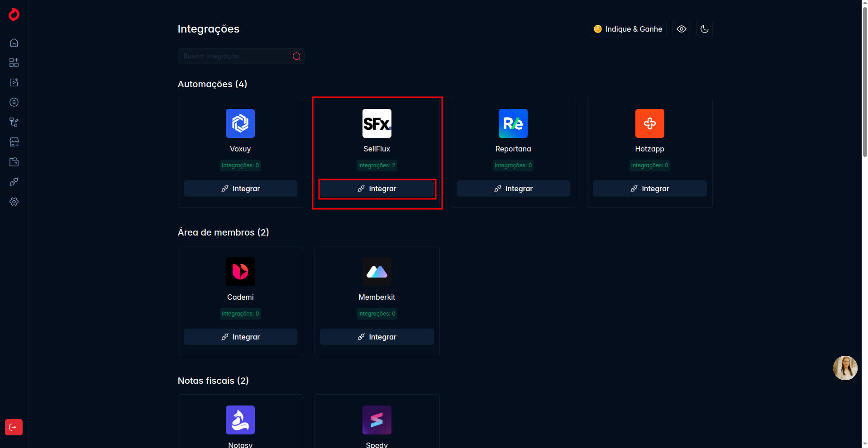Click Integrar under Memberkit
Viewport: 868px width, 448px height.
(x=377, y=337)
